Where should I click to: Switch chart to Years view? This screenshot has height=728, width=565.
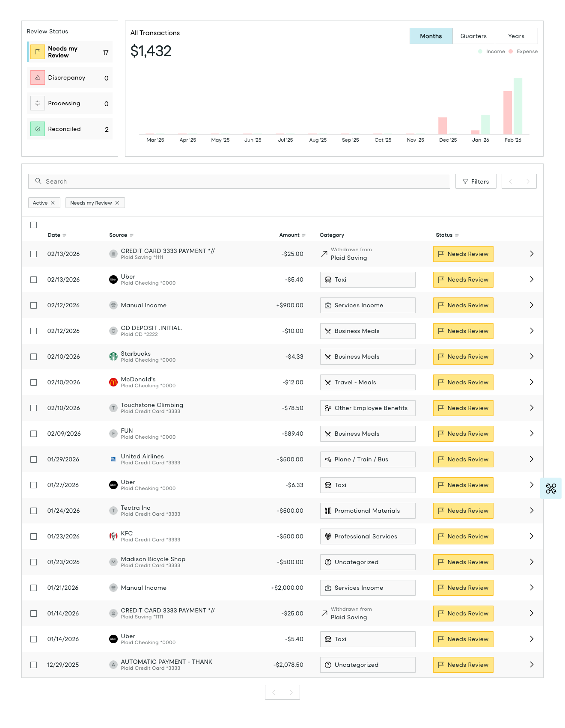click(x=516, y=36)
